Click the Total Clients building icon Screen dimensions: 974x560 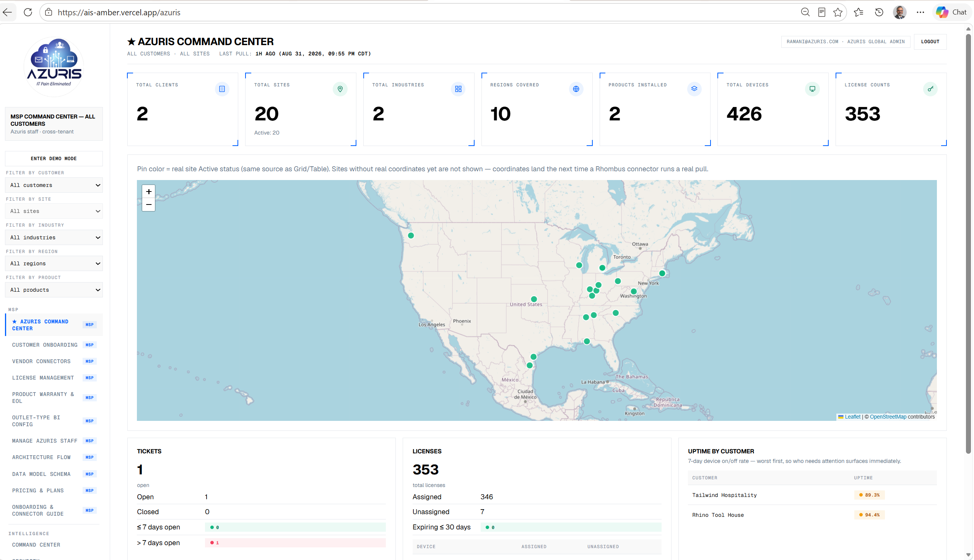(222, 89)
